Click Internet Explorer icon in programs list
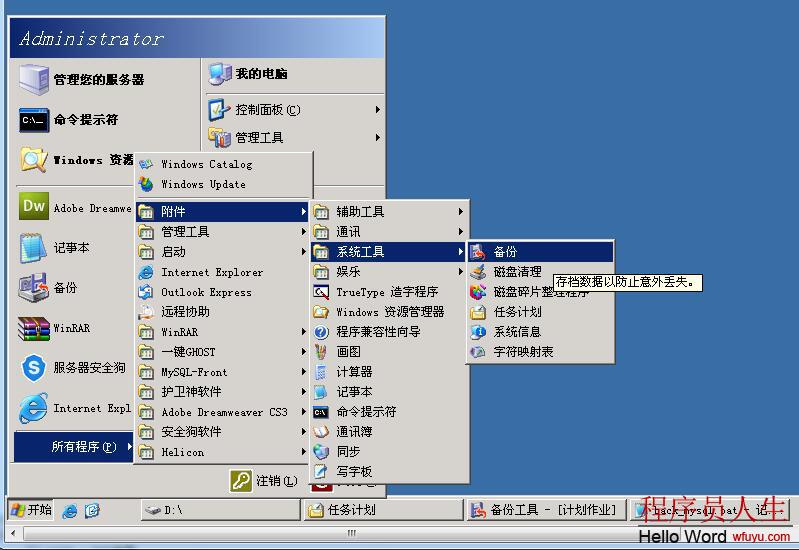 click(146, 272)
